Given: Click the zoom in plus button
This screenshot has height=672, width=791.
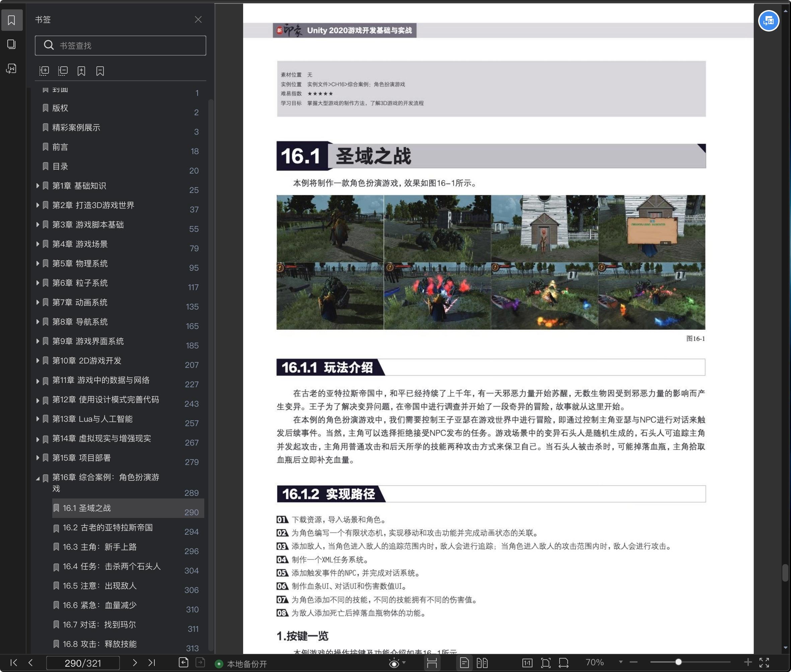Looking at the screenshot, I should click(x=747, y=663).
